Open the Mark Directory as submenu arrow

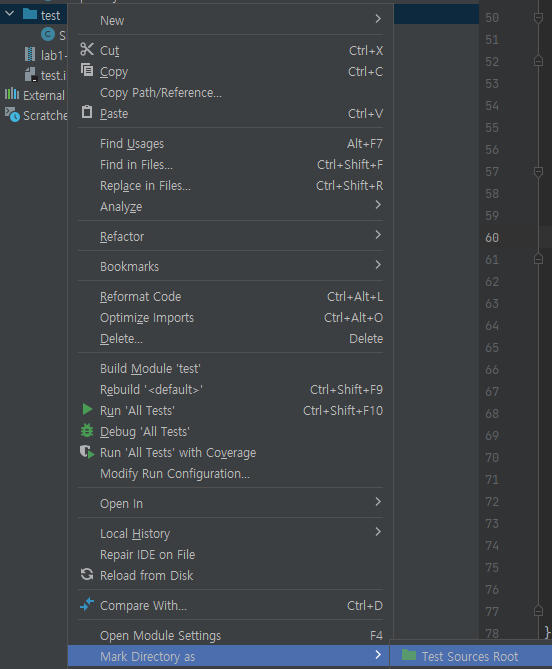click(x=378, y=654)
